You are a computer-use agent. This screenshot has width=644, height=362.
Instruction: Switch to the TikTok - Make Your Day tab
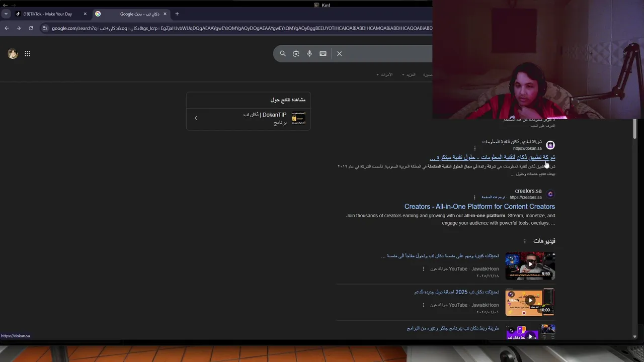[50, 14]
